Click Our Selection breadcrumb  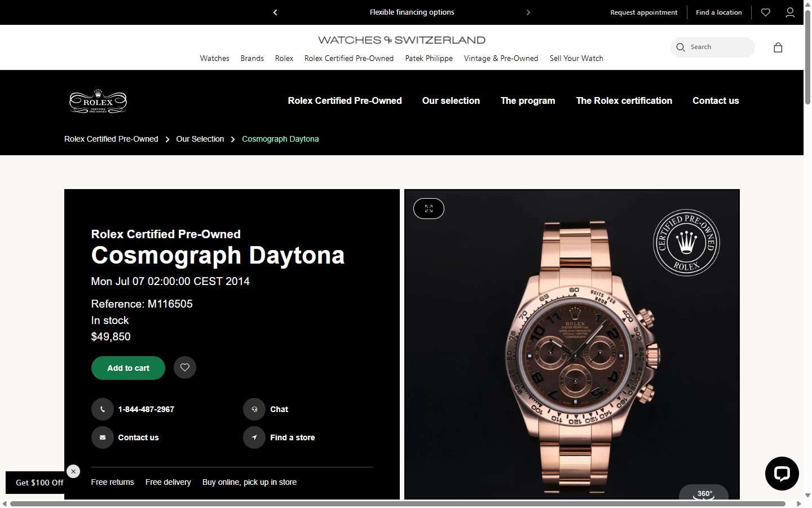(x=200, y=139)
